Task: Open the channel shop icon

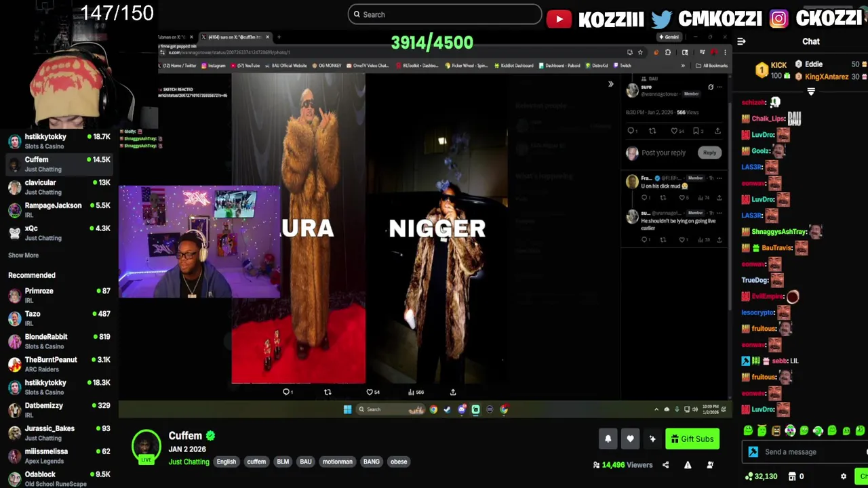Action: tap(791, 476)
